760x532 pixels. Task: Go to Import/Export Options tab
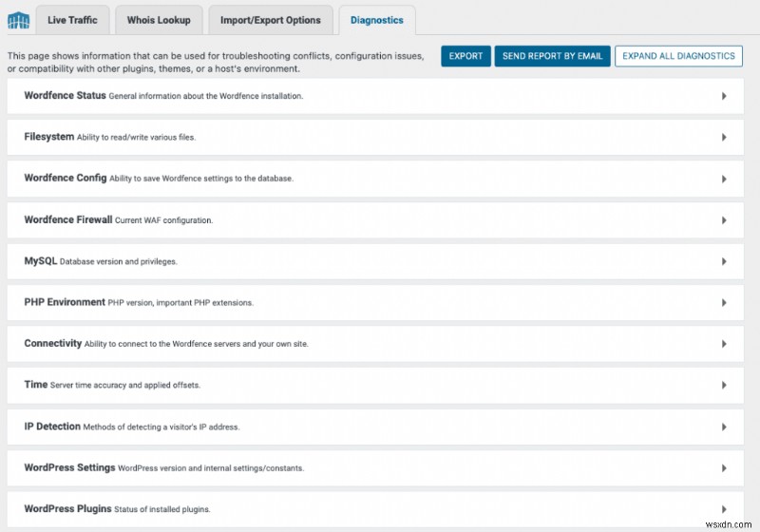pos(271,20)
